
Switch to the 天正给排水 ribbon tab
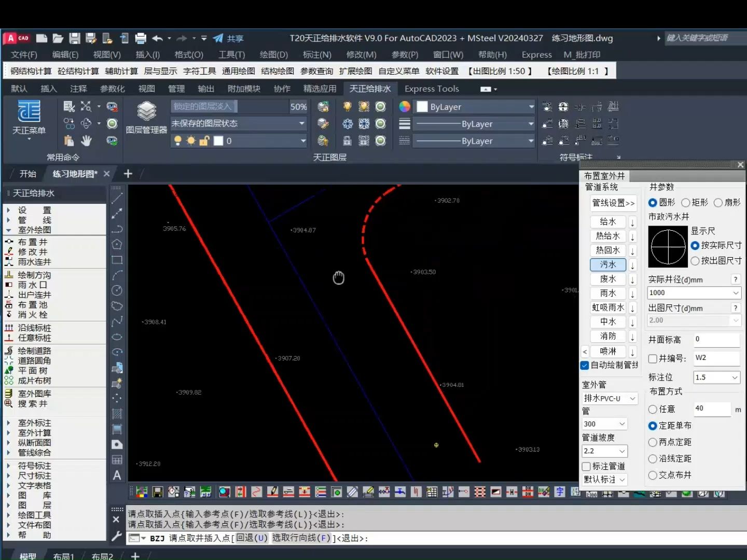coord(370,89)
